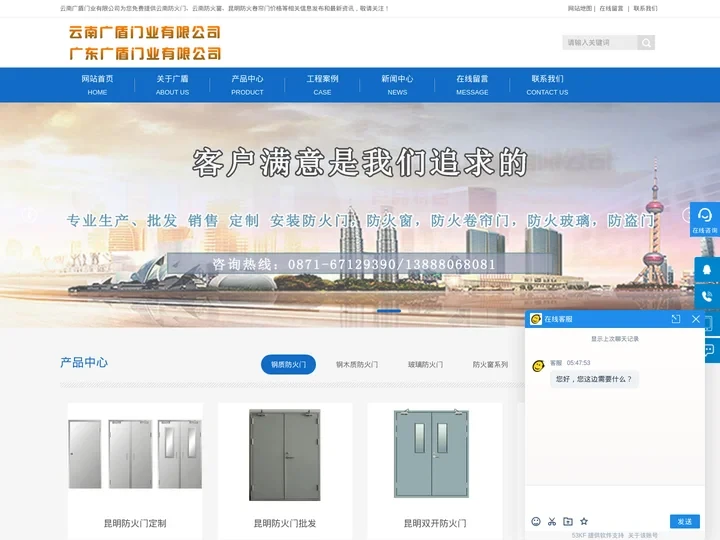Click the 产品中心 section heading
720x540 pixels.
pos(84,362)
